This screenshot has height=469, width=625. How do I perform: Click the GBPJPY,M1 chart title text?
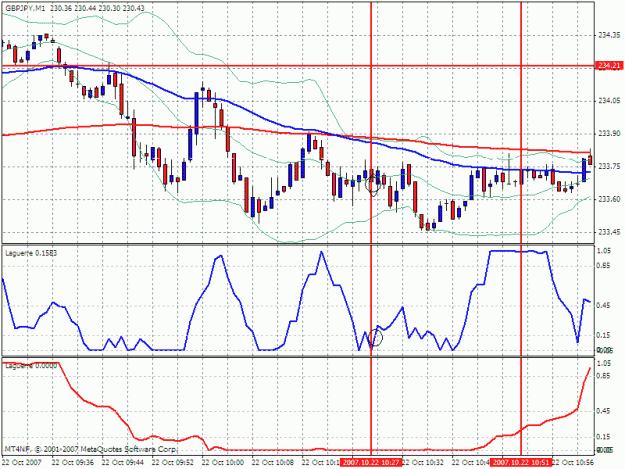(25, 8)
